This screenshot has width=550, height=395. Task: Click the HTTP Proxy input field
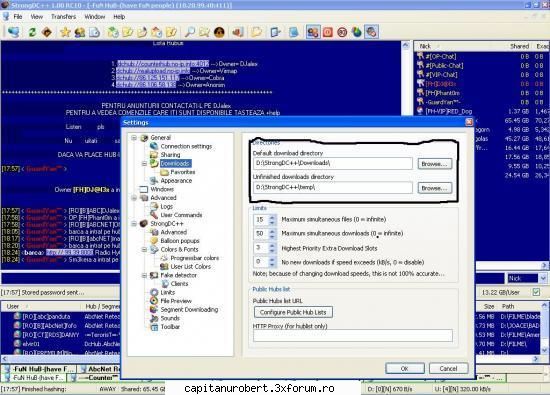[x=353, y=336]
